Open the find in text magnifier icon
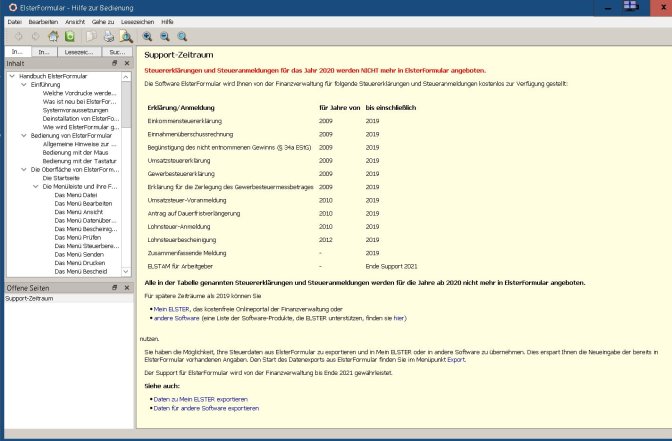Viewport: 672px width, 441px height. tap(126, 36)
